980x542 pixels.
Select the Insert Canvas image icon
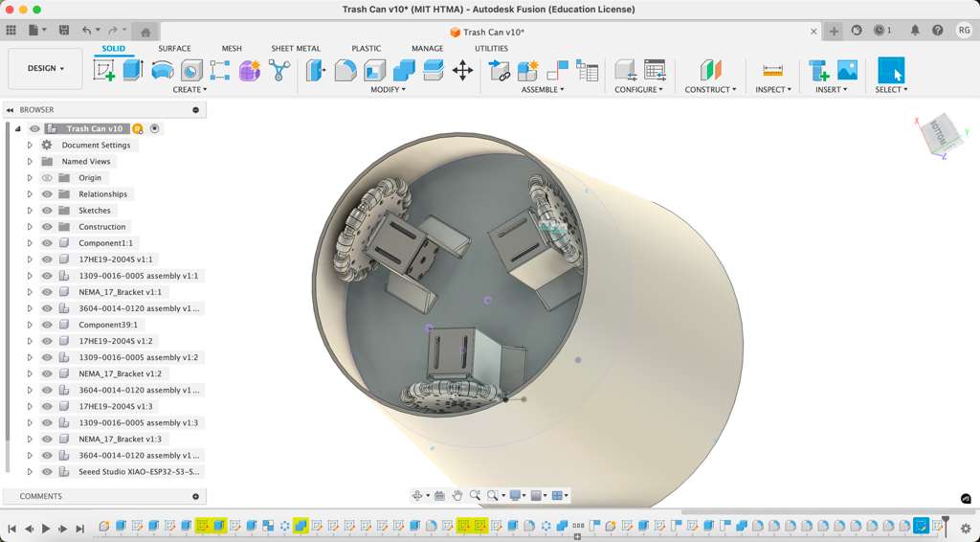[847, 70]
